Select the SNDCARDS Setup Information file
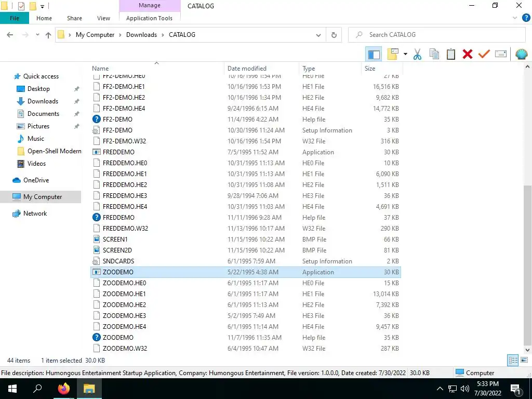 click(x=246, y=261)
